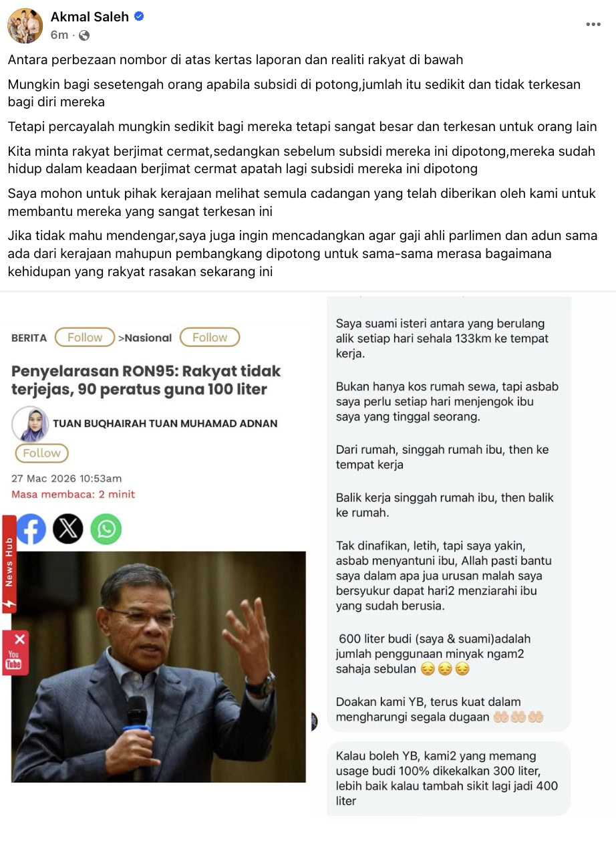Follow the BERITA category
The image size is (616, 845).
[85, 338]
